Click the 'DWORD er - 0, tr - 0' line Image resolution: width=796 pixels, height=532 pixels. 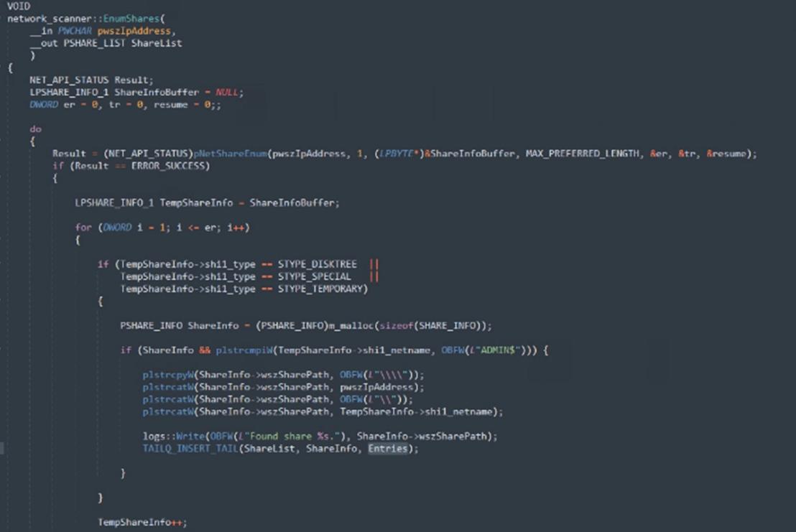126,105
